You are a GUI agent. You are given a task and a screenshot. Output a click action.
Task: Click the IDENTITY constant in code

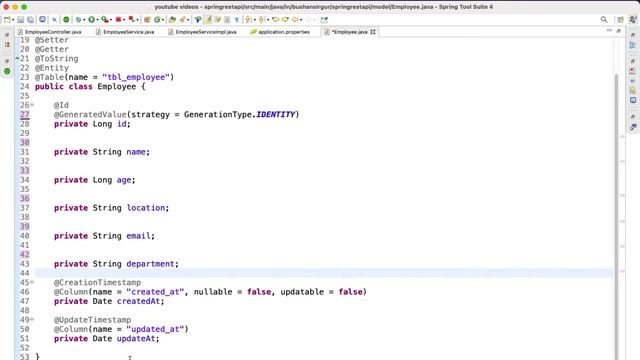click(276, 115)
